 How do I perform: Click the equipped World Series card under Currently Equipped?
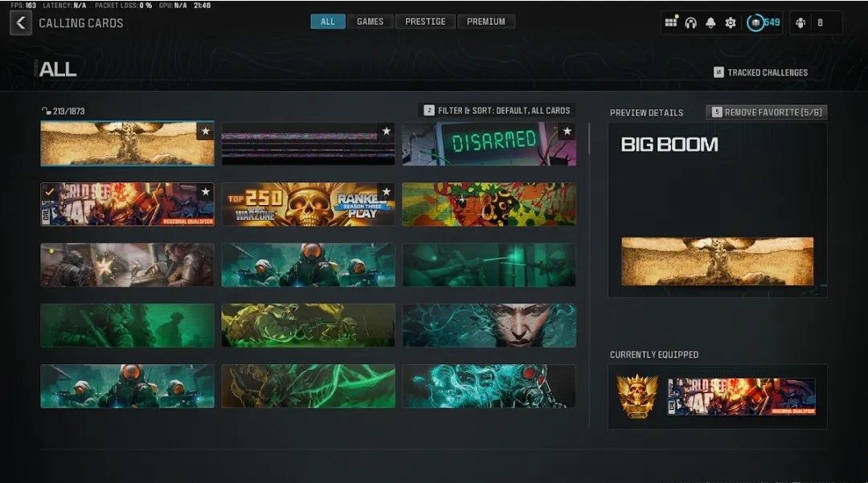pos(741,396)
